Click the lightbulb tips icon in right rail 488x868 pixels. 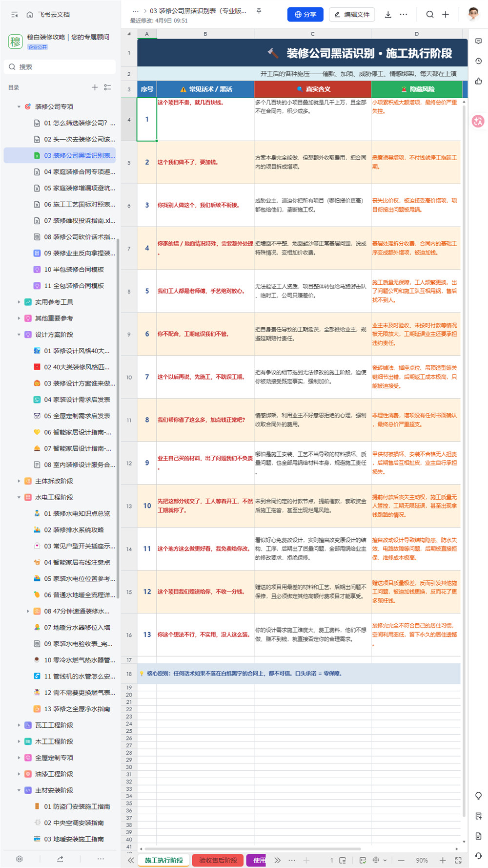tap(479, 796)
